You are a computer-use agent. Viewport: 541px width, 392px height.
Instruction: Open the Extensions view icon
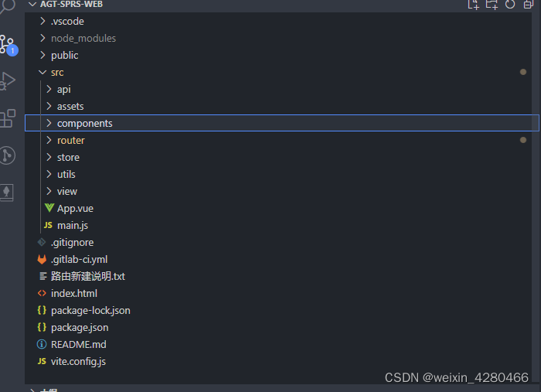point(8,118)
